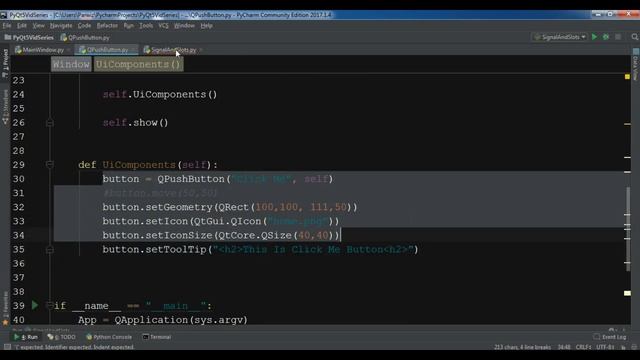Open the Favorites tool window sidebar tab
The height and width of the screenshot is (360, 640).
5,308
